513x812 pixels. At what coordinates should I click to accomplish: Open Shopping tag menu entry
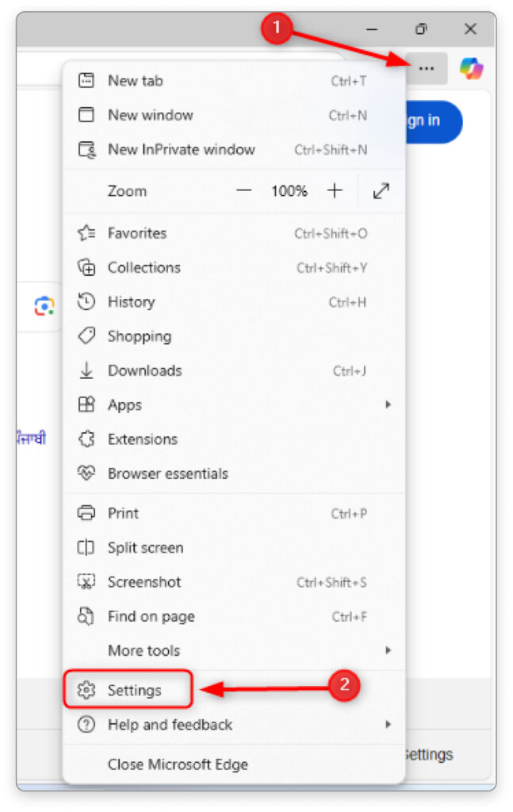tap(139, 336)
